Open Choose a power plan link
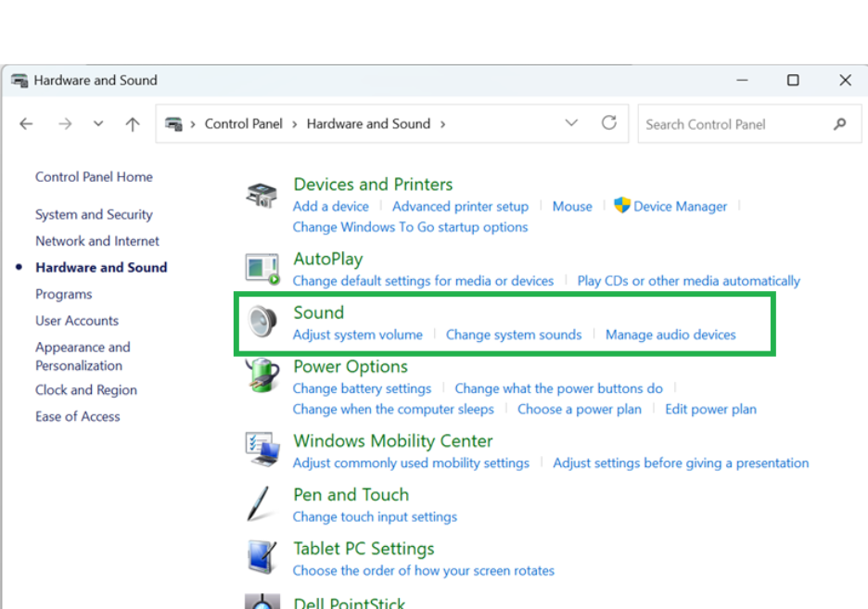Screen dimensions: 868x609 (580, 410)
